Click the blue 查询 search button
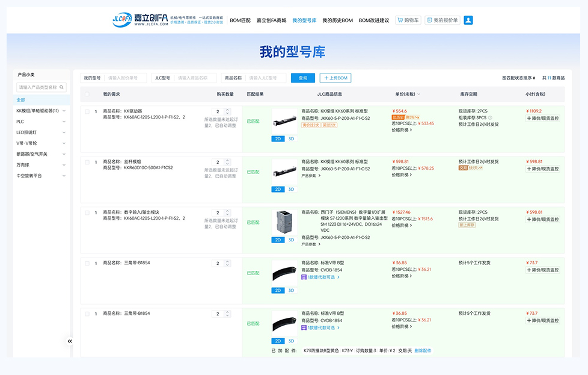588x375 pixels. tap(302, 78)
